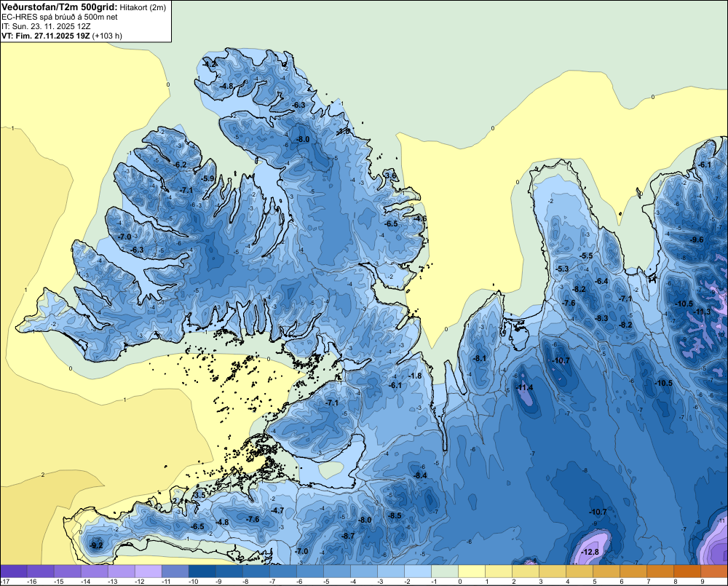
Task: Click the -5.9 label's neighbor -7.1 beside it
Action: tap(186, 191)
